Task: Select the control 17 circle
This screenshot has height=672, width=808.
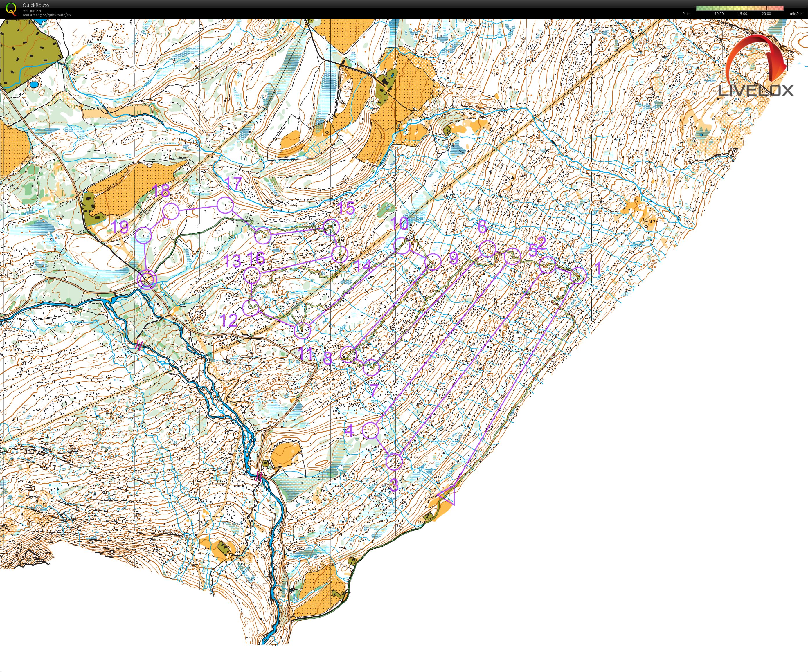Action: point(225,205)
